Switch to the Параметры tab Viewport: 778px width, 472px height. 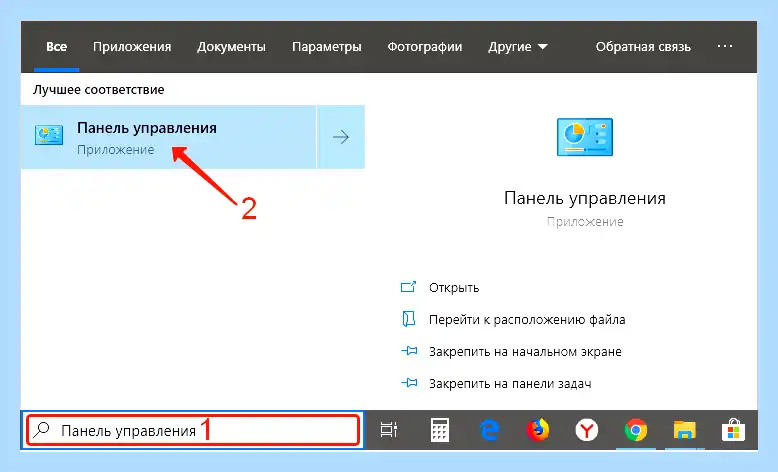(x=326, y=47)
